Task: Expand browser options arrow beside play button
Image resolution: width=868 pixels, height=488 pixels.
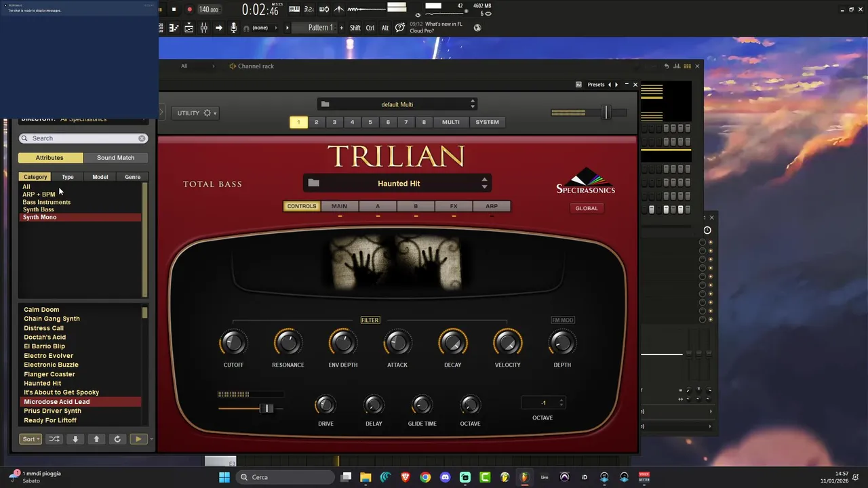Action: [x=151, y=439]
